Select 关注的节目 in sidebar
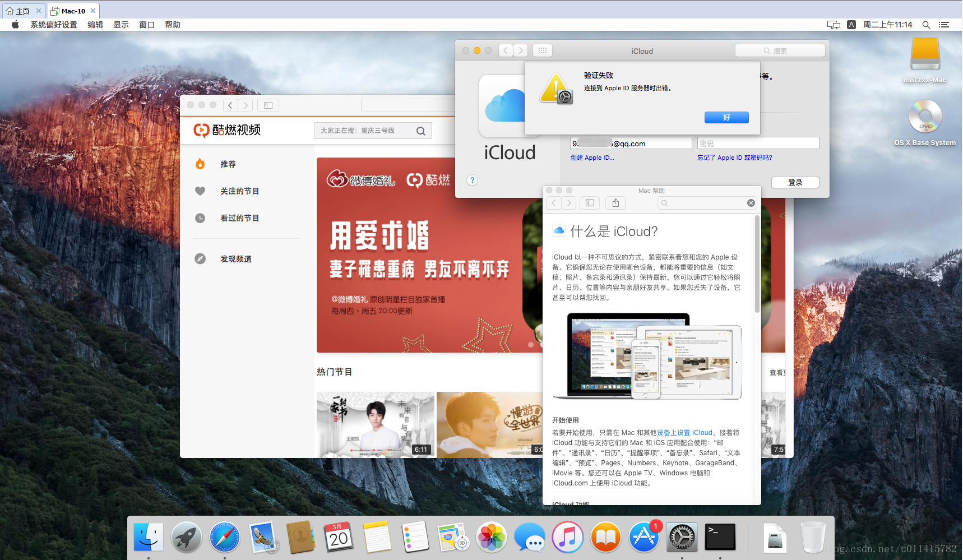This screenshot has height=560, width=963. (x=240, y=191)
